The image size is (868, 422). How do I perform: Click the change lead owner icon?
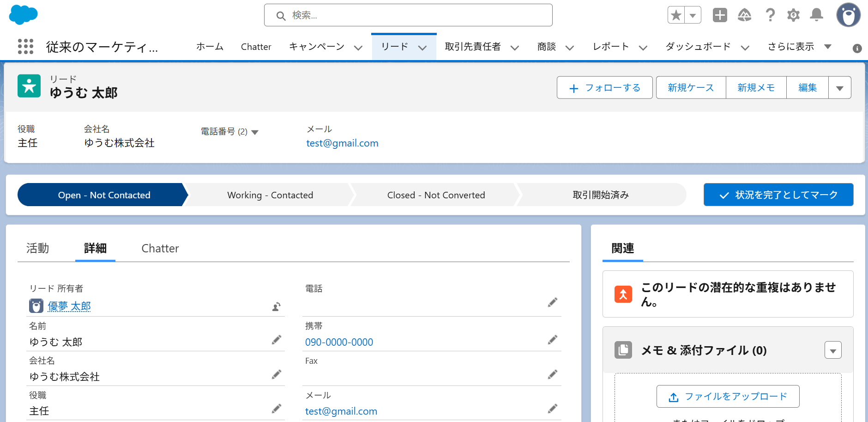pos(276,306)
